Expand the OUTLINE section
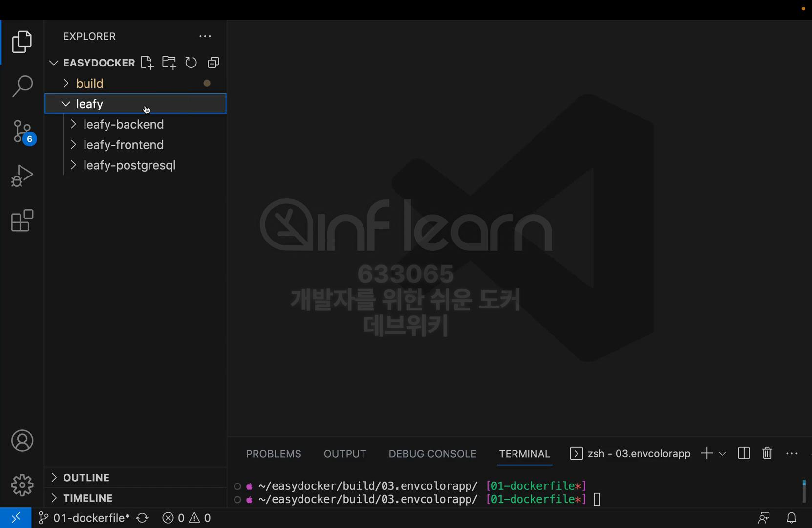 click(x=135, y=478)
